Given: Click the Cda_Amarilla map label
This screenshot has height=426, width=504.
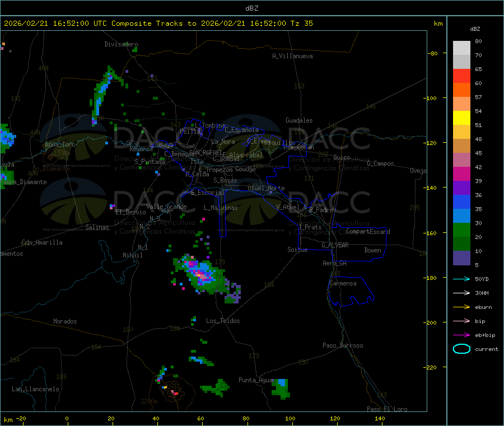Looking at the screenshot, I should (x=42, y=242).
